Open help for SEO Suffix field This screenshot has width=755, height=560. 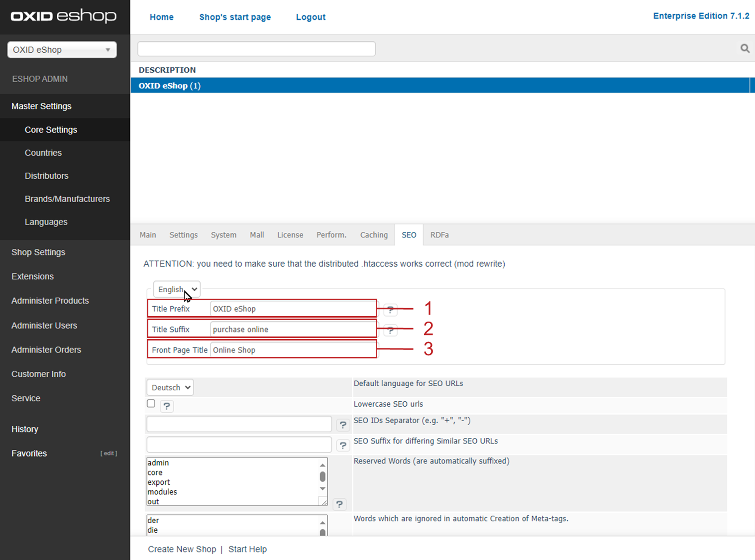pyautogui.click(x=343, y=445)
